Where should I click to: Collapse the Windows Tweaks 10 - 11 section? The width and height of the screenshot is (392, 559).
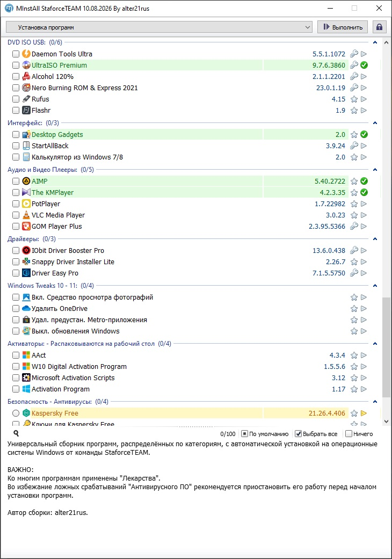pos(375,286)
